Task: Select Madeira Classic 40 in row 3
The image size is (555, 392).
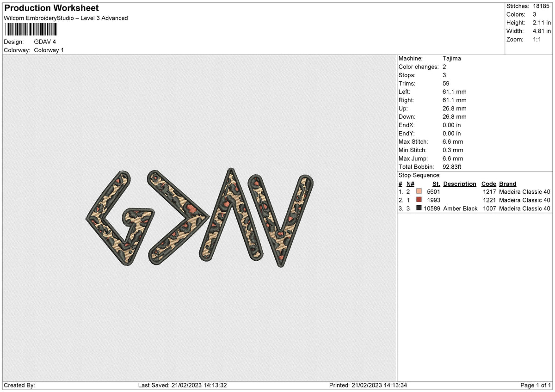Action: (524, 208)
